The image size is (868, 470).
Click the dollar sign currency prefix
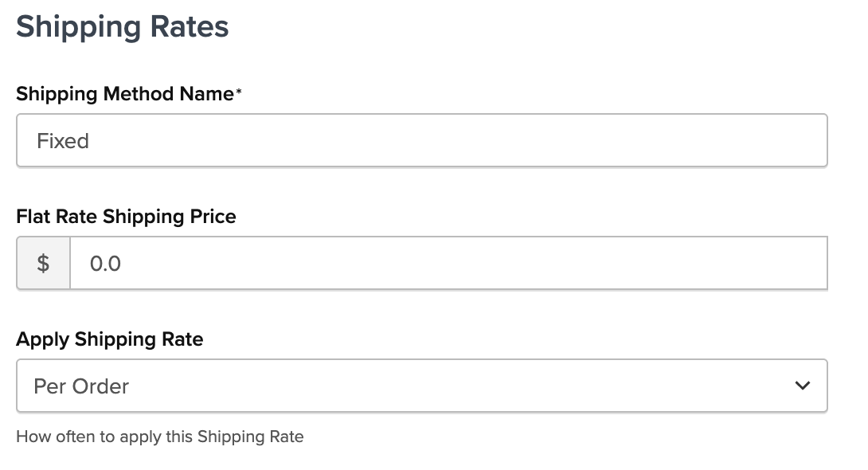tap(43, 263)
